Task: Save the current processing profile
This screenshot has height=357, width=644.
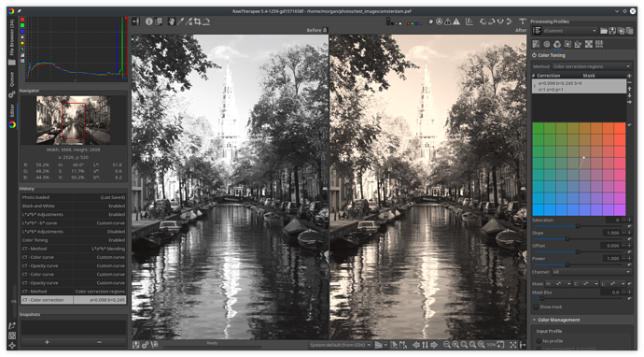Action: tap(612, 31)
